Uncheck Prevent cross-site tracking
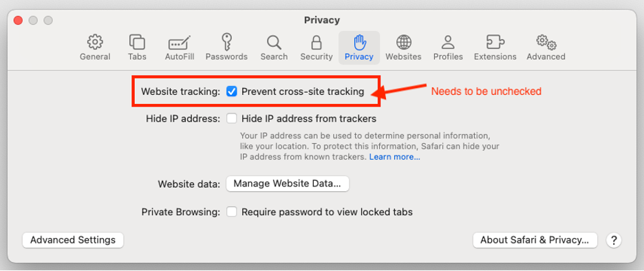 tap(232, 91)
